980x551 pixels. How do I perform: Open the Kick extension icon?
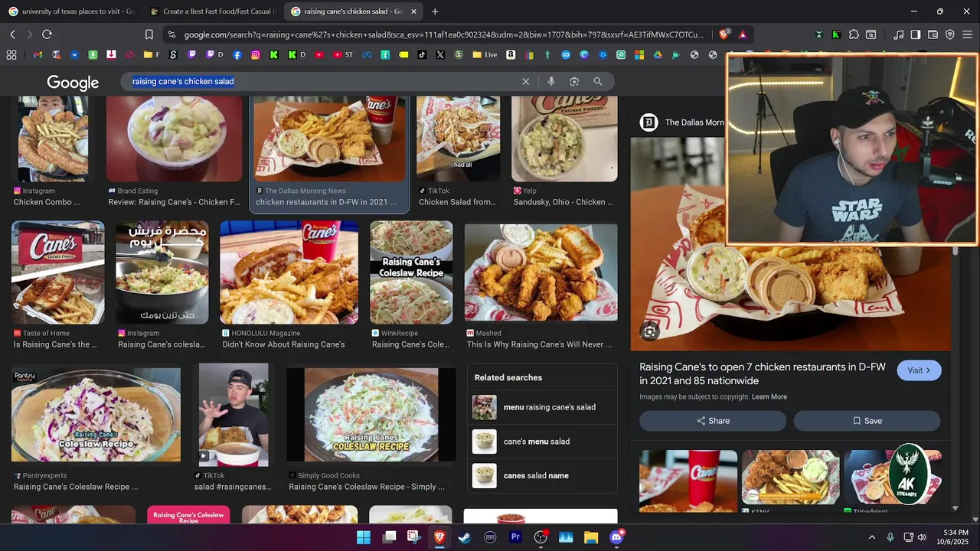coord(836,34)
